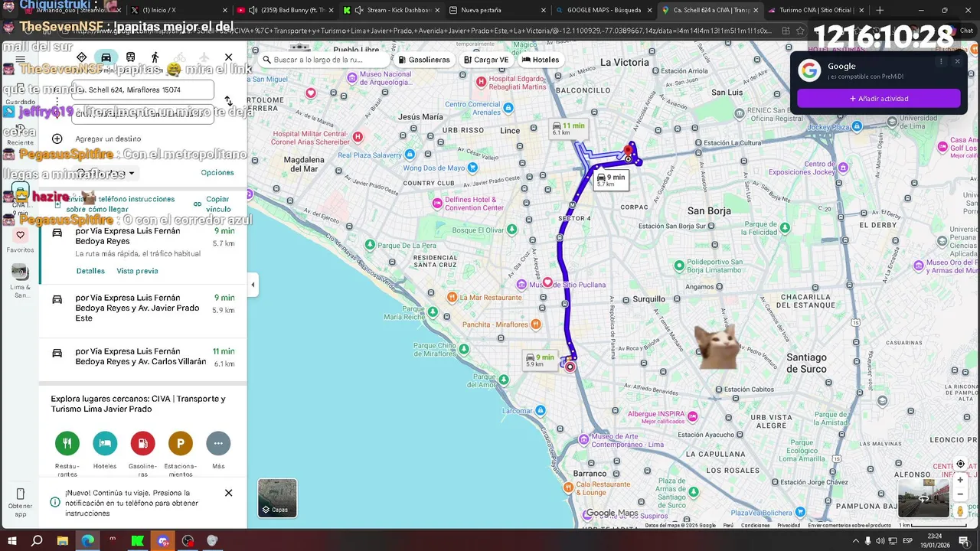This screenshot has height=551, width=980.
Task: Open Kick app in taskbar
Action: [x=138, y=540]
